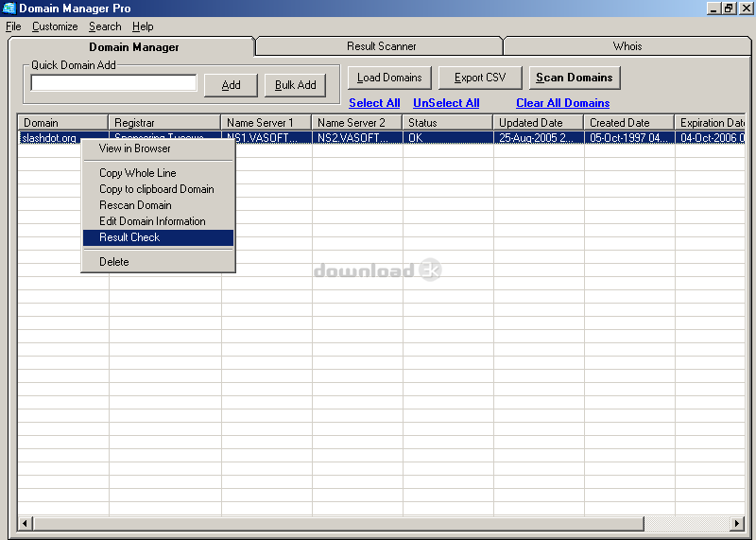This screenshot has height=540, width=756.
Task: Select the slashdot.org domain cell
Action: tap(49, 138)
